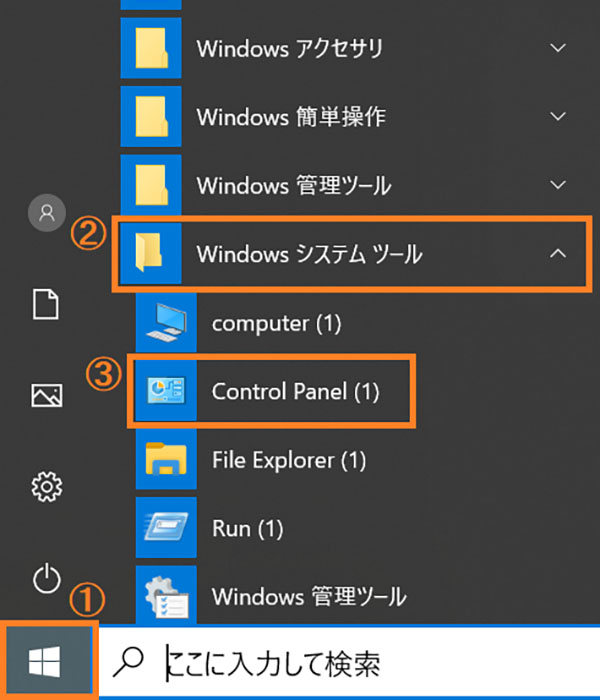Click the Windows Start button
The width and height of the screenshot is (600, 700).
pyautogui.click(x=47, y=660)
